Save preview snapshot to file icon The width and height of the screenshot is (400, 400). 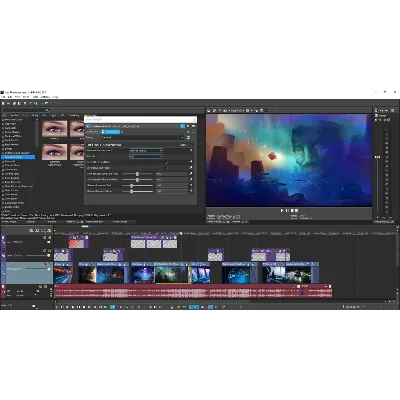coord(261,110)
